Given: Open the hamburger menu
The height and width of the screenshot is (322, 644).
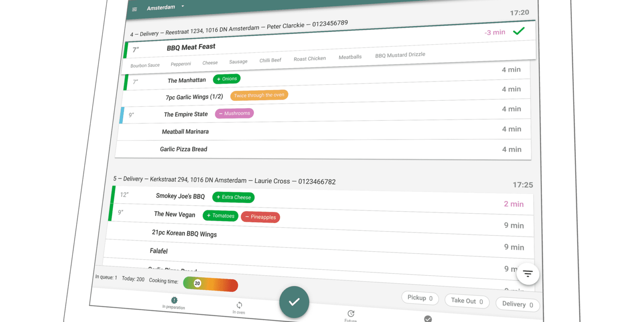Looking at the screenshot, I should click(134, 9).
